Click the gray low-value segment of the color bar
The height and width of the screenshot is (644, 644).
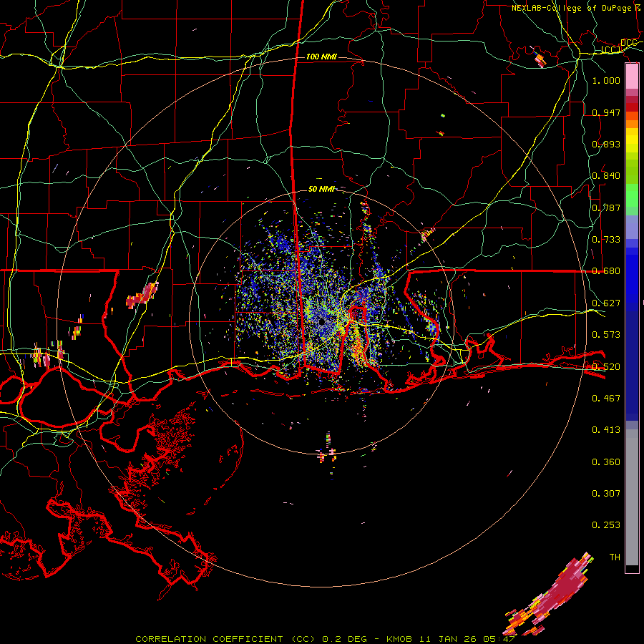[x=632, y=497]
